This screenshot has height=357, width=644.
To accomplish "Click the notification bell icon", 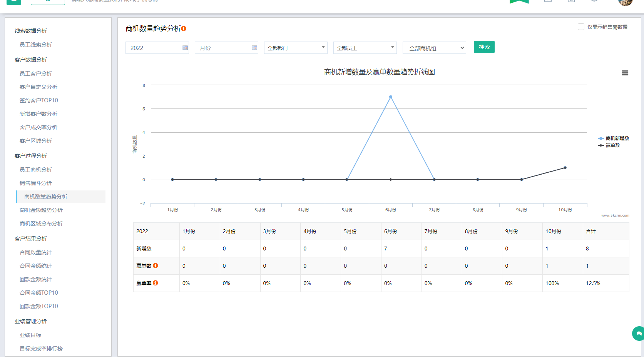I will 594,2.
